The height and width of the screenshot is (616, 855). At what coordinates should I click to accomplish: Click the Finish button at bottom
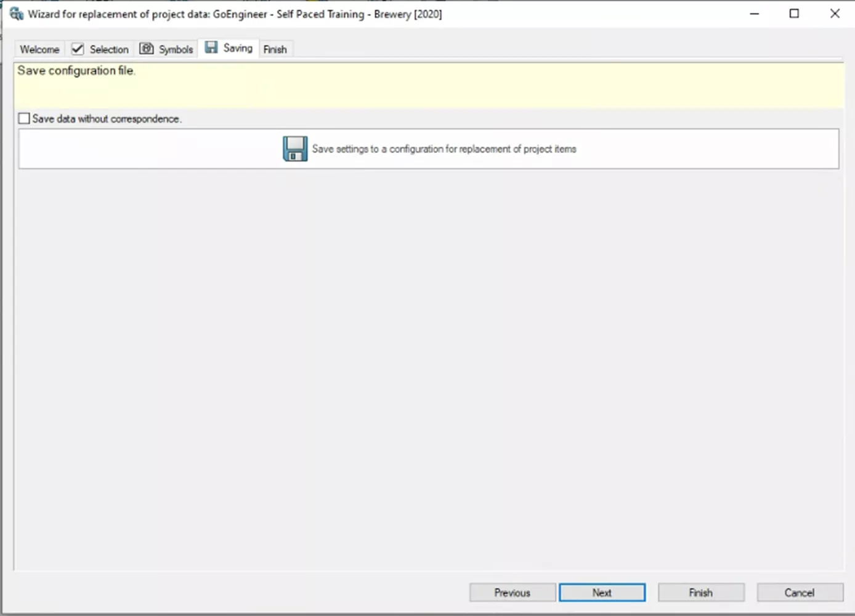pos(700,593)
